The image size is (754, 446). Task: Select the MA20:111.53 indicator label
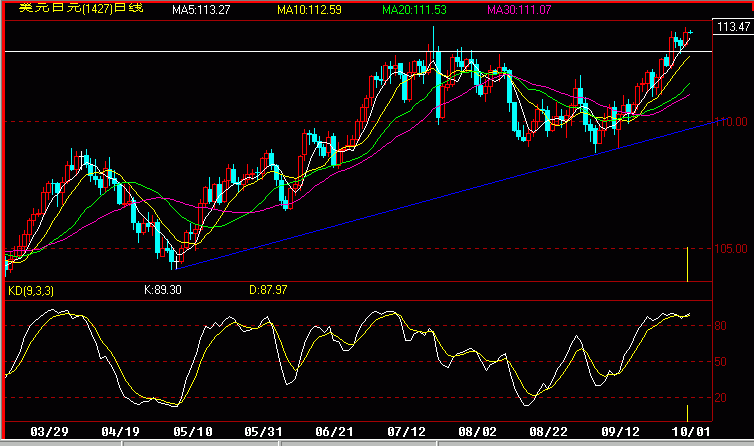414,10
